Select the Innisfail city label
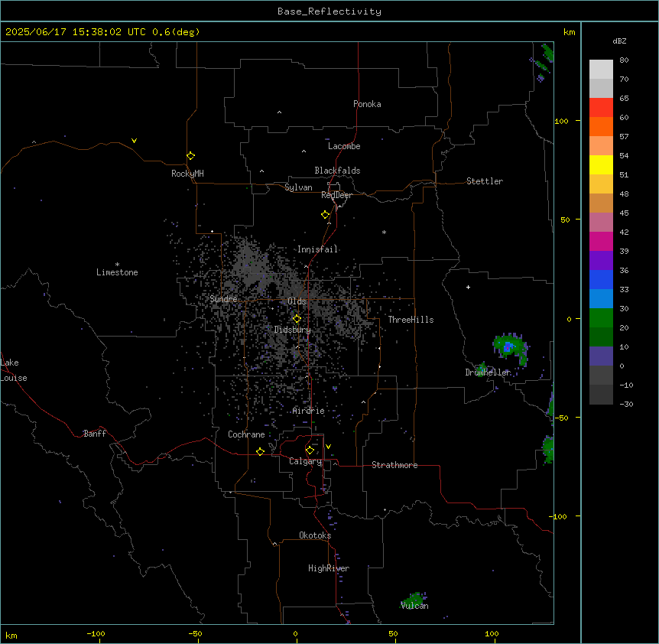The height and width of the screenshot is (644, 659). coord(317,249)
